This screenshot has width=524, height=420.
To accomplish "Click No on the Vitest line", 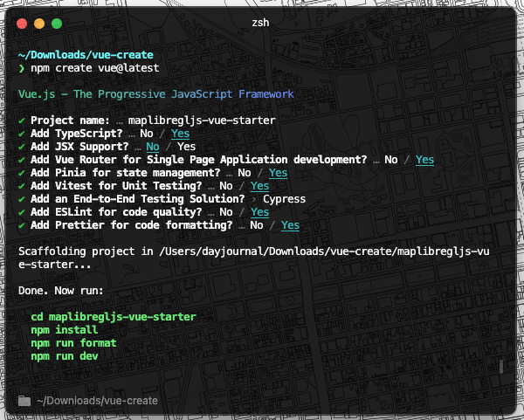I will (x=226, y=186).
